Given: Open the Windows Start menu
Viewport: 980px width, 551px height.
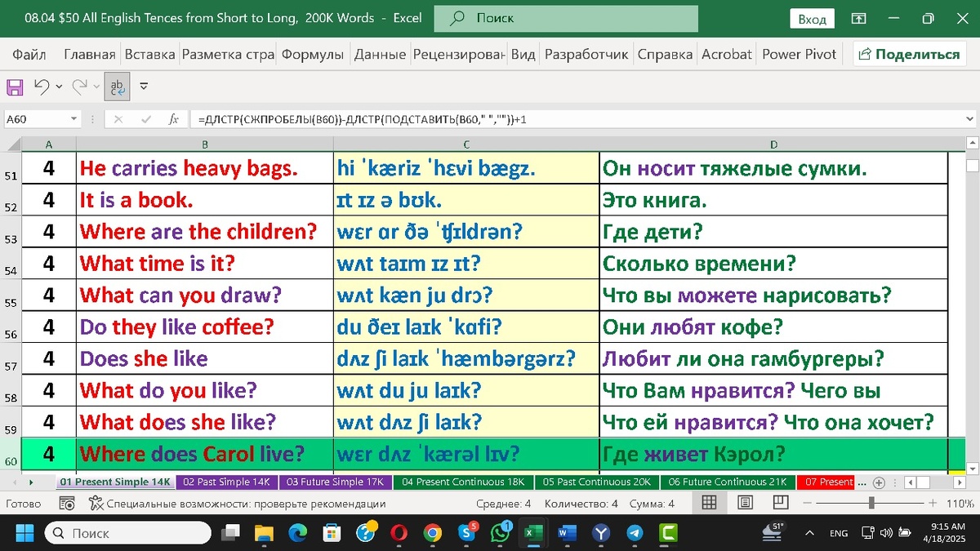Looking at the screenshot, I should coord(24,533).
